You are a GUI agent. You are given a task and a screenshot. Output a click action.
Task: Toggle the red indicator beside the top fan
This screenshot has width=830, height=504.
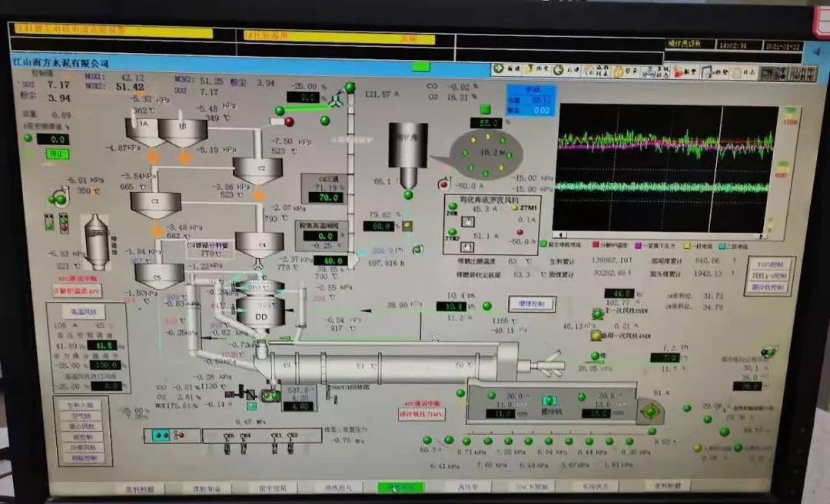pyautogui.click(x=289, y=121)
